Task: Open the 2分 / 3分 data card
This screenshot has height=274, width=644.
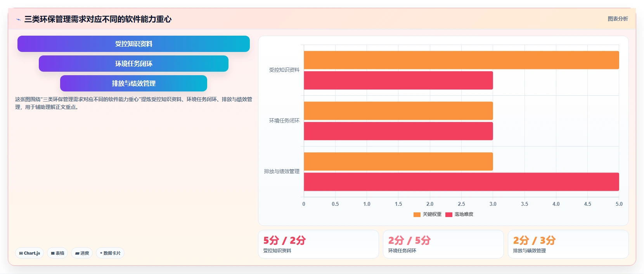Action: point(568,244)
